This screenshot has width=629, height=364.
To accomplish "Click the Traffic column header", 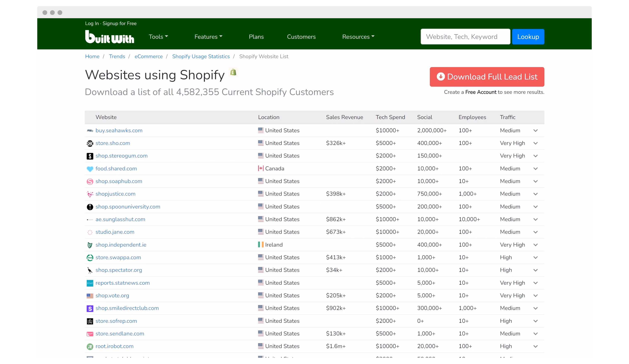I will (x=507, y=117).
